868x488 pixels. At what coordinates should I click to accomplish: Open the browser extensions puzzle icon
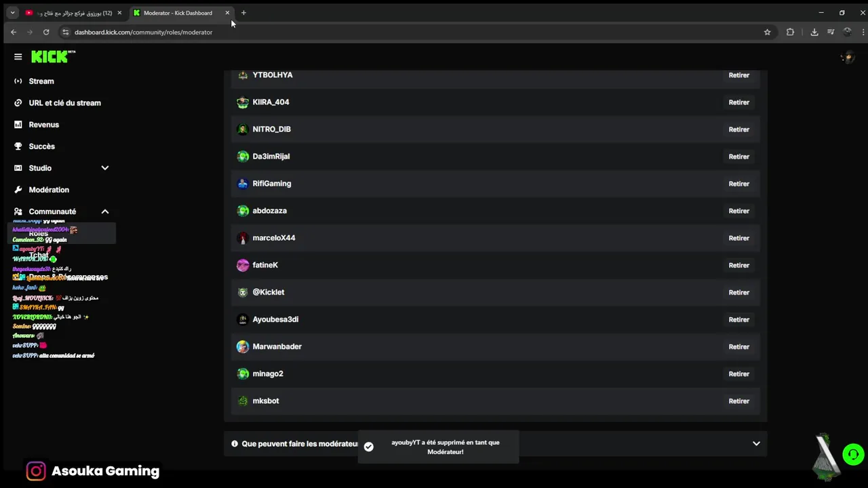point(790,32)
